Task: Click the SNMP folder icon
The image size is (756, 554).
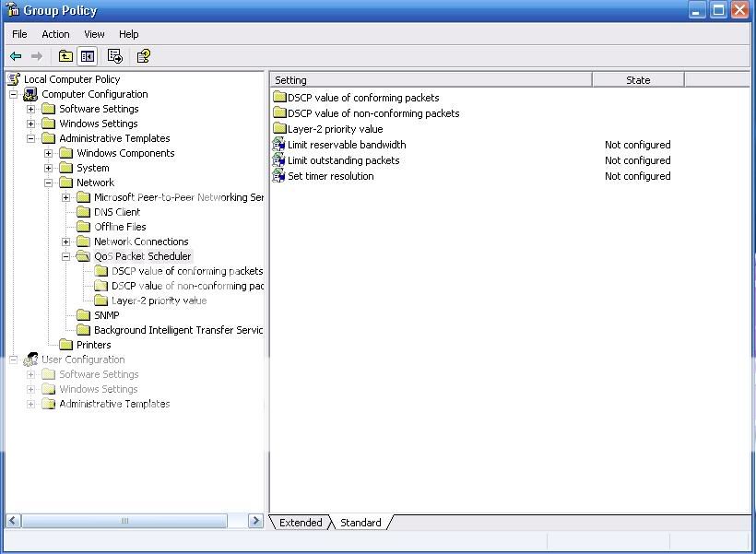Action: tap(83, 315)
